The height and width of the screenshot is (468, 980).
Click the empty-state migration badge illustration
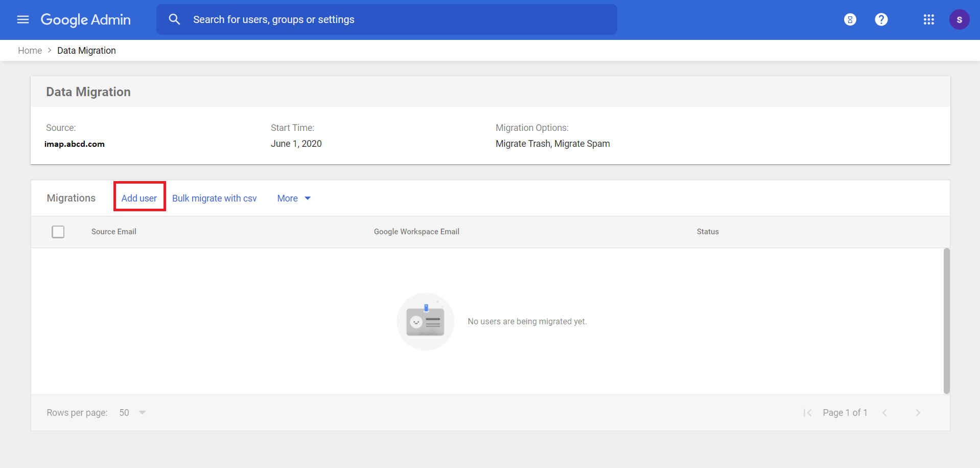[x=425, y=321]
